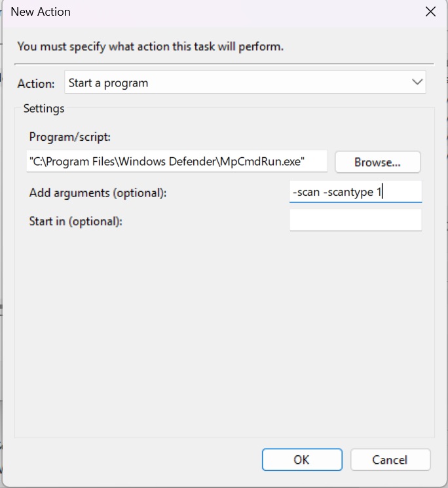Click the empty Start in field

tap(355, 221)
